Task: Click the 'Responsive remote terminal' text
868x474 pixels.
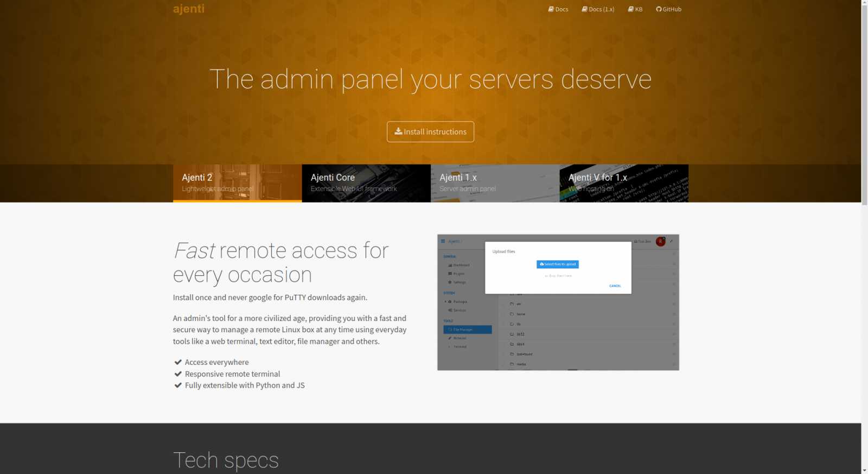Action: (232, 374)
